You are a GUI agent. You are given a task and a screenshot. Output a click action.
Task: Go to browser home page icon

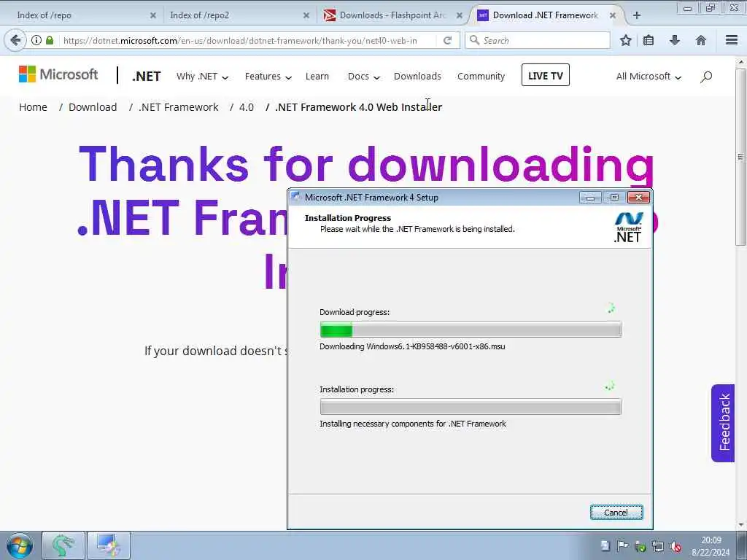click(x=701, y=41)
